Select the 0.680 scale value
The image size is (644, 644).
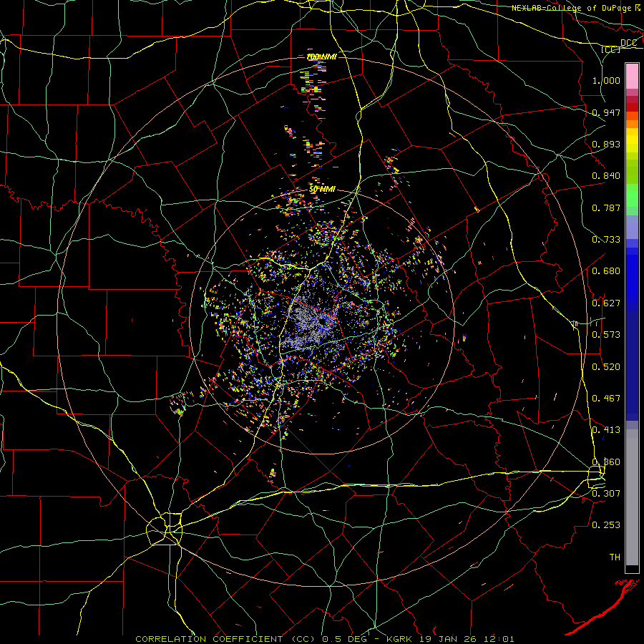click(x=606, y=271)
